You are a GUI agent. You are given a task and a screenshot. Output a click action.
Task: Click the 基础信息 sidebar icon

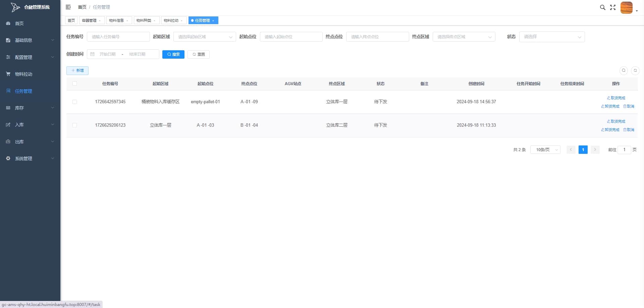pyautogui.click(x=8, y=40)
